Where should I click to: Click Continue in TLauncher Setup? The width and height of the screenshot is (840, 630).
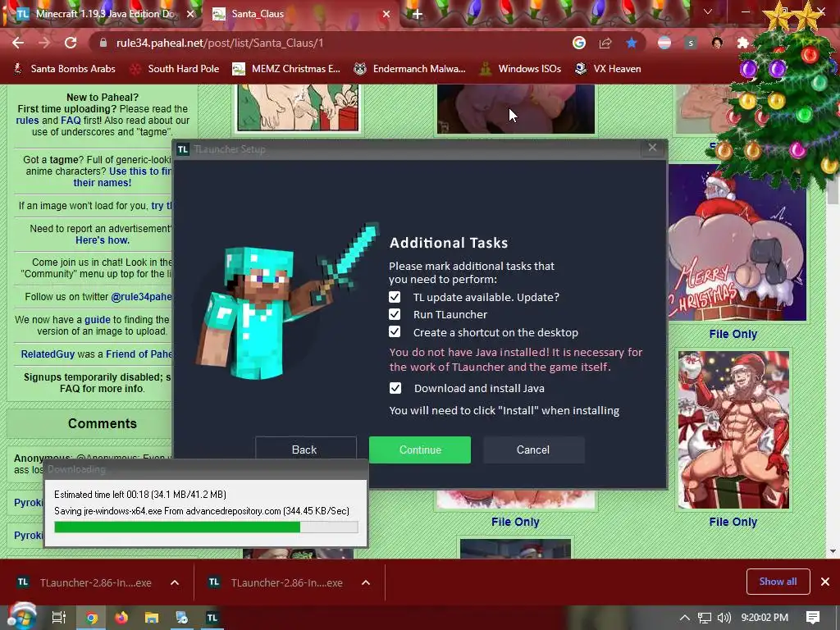420,450
